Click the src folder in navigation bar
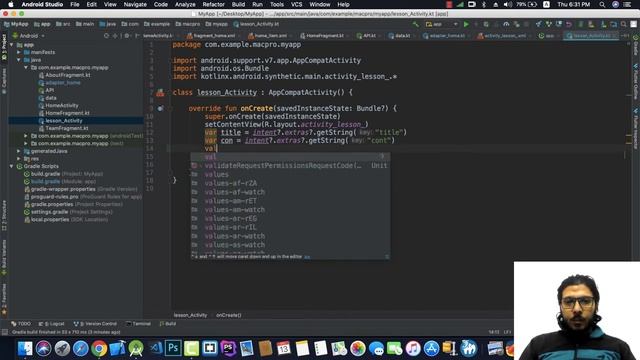 tap(63, 24)
